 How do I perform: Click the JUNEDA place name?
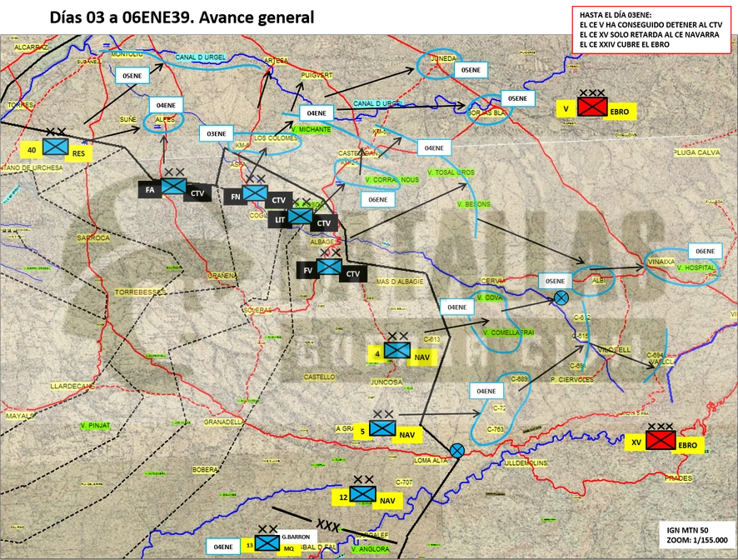(444, 58)
